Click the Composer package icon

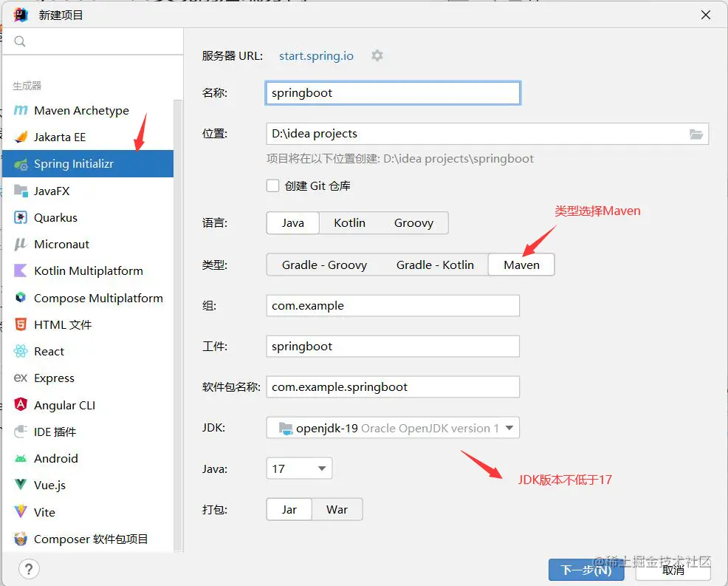pyautogui.click(x=21, y=539)
